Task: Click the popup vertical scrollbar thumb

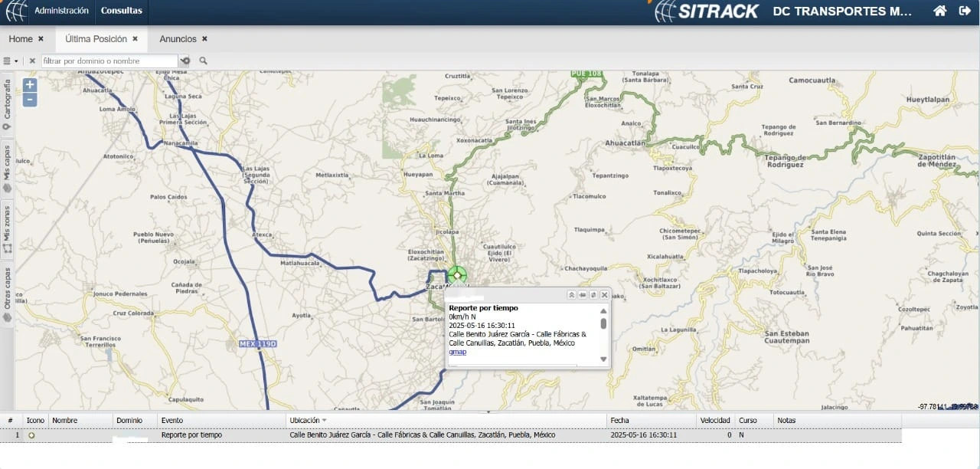Action: coord(603,323)
